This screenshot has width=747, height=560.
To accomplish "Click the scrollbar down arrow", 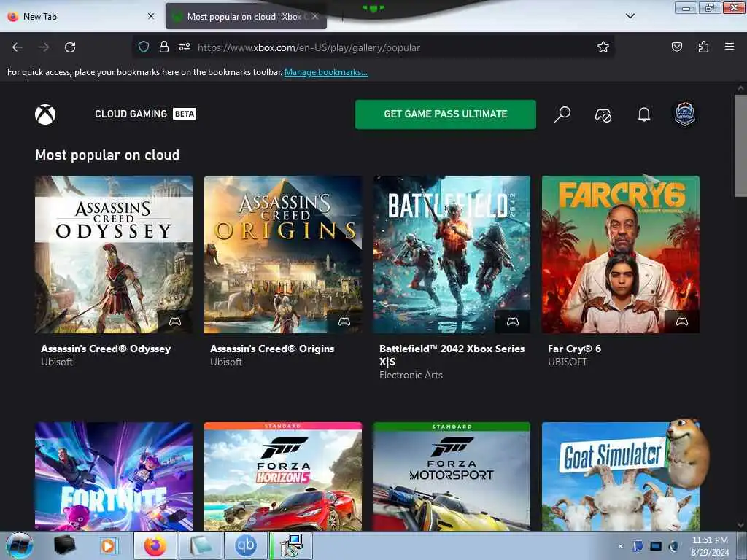I will tap(740, 525).
